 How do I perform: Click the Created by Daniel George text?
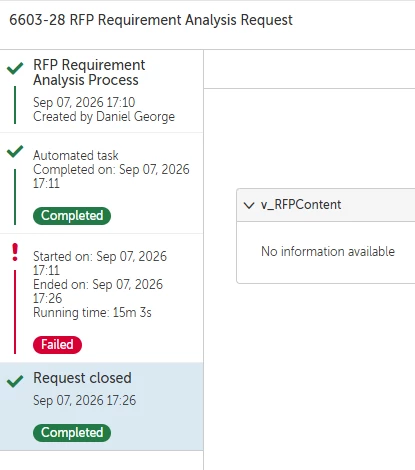(104, 117)
